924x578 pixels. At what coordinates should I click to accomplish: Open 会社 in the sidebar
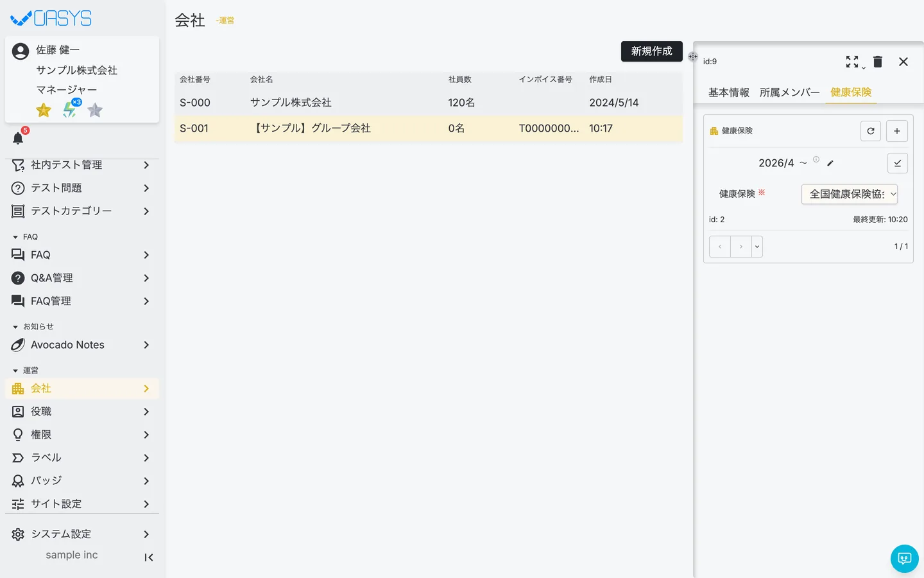82,389
